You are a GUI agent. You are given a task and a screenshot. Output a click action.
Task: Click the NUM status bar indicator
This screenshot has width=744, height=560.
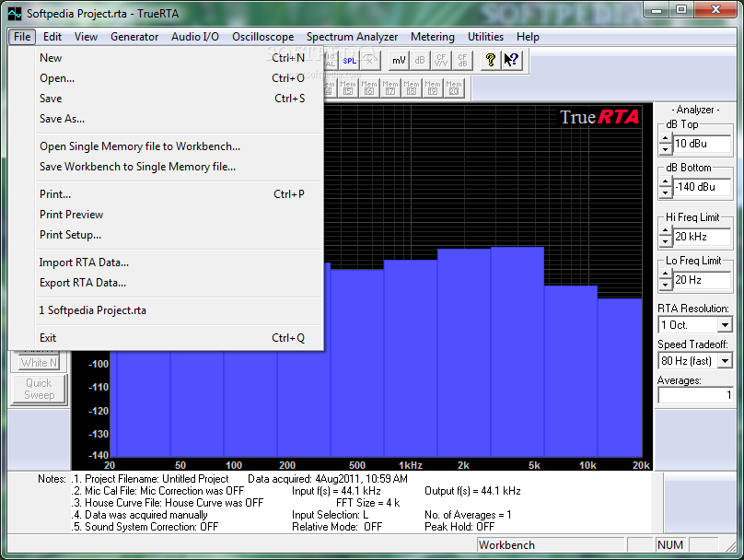tap(671, 545)
